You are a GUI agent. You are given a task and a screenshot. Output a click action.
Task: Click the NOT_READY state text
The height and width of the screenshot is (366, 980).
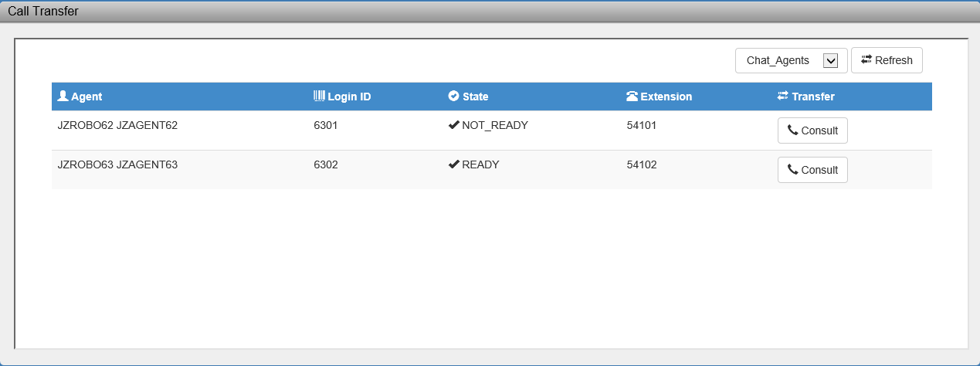[494, 125]
